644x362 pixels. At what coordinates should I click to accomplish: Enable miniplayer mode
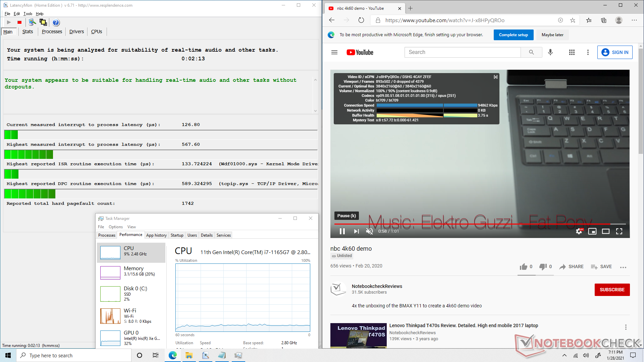592,231
